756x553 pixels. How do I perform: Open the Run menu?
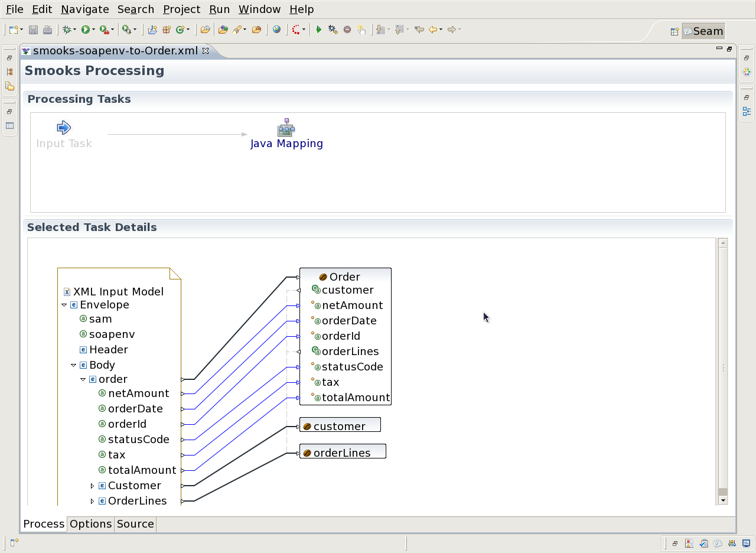(220, 9)
